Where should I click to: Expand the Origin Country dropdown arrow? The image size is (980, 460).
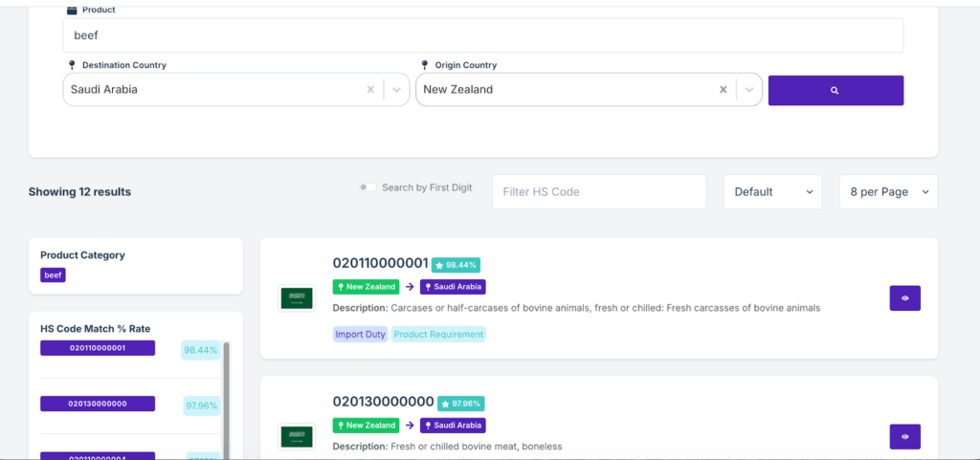tap(748, 90)
